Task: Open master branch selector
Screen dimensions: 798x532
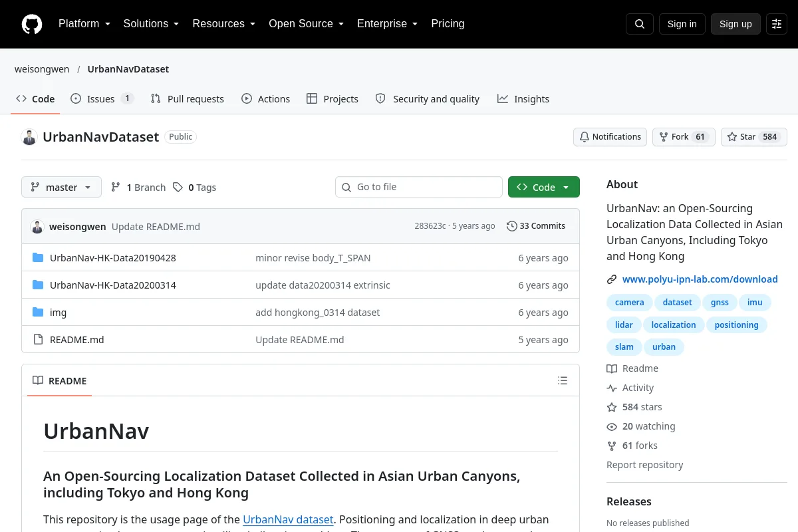Action: click(61, 188)
